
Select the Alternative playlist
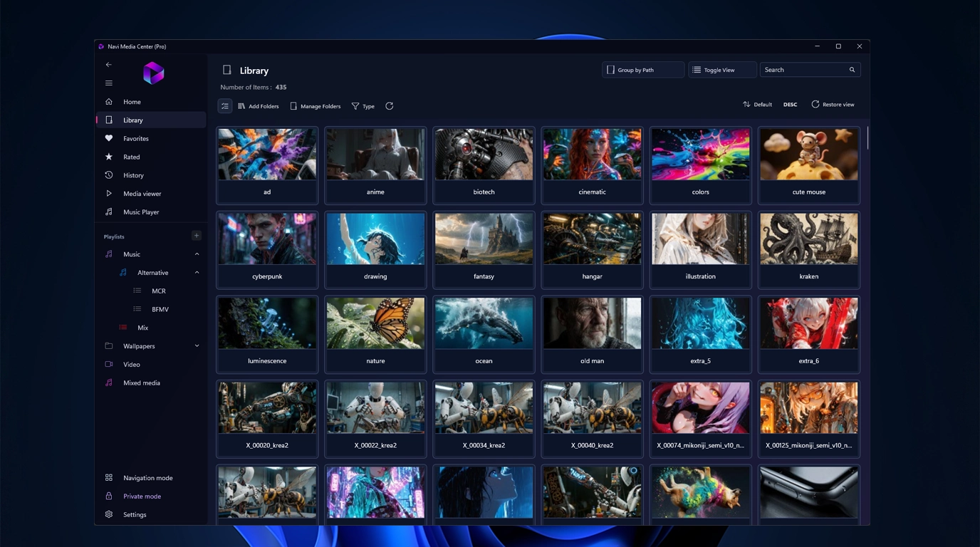(x=152, y=273)
